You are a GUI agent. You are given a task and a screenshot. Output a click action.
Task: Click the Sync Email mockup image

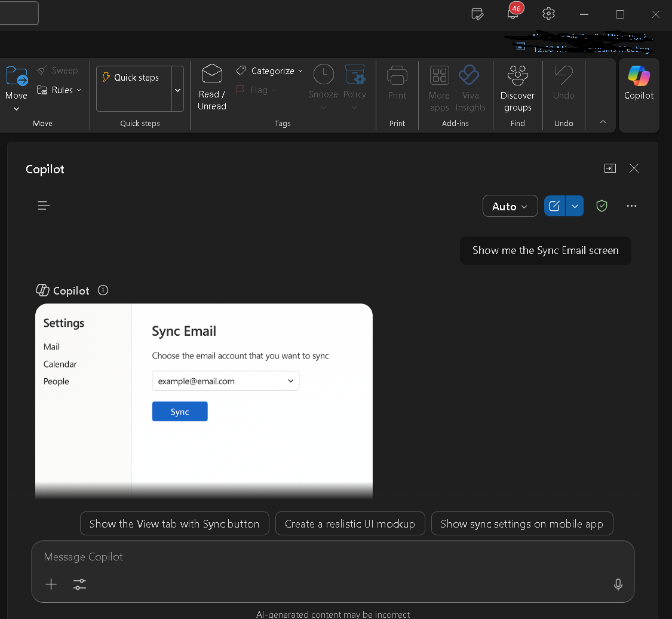pyautogui.click(x=204, y=401)
